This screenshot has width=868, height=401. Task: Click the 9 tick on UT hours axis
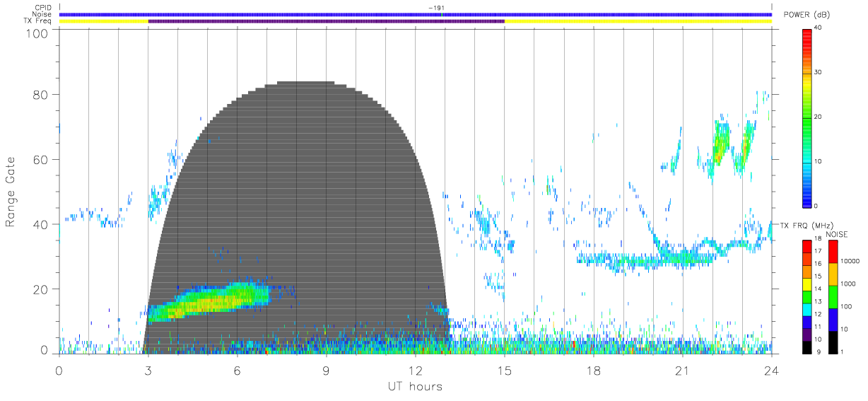pyautogui.click(x=326, y=370)
